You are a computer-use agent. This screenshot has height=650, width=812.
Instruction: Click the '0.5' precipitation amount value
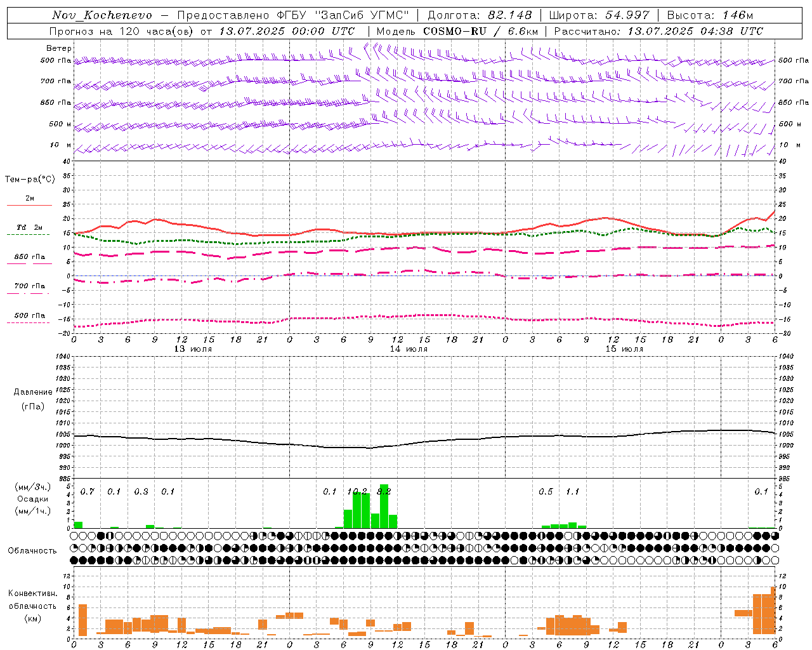pyautogui.click(x=546, y=491)
